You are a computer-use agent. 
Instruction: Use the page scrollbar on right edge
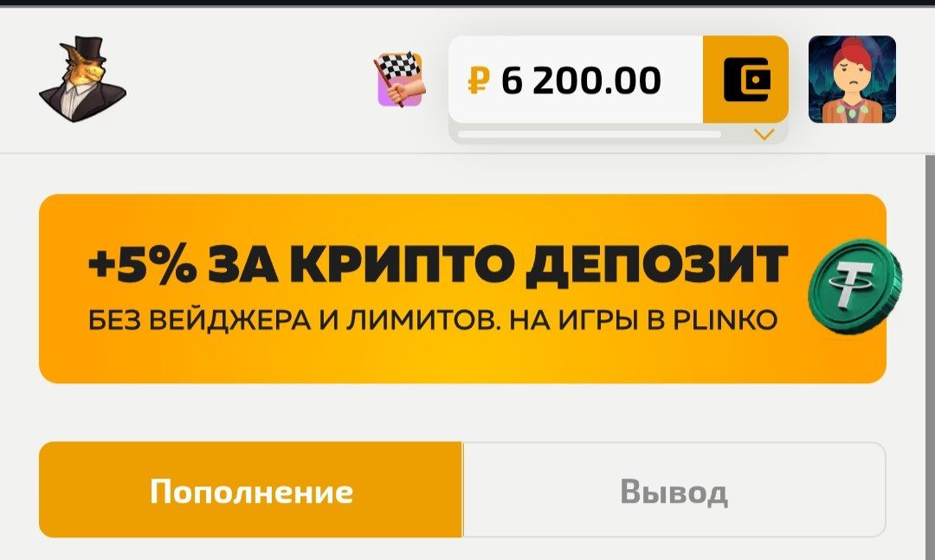pos(930,357)
